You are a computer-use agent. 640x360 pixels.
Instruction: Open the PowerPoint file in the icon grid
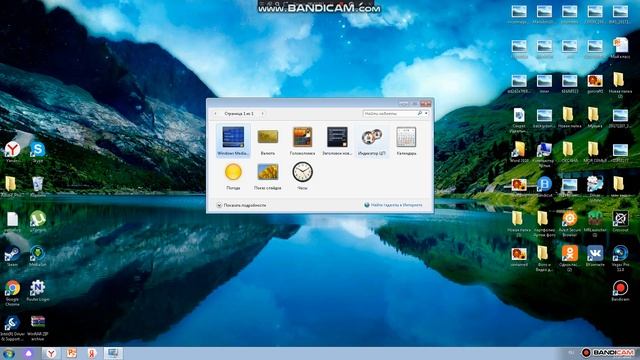pyautogui.click(x=620, y=48)
